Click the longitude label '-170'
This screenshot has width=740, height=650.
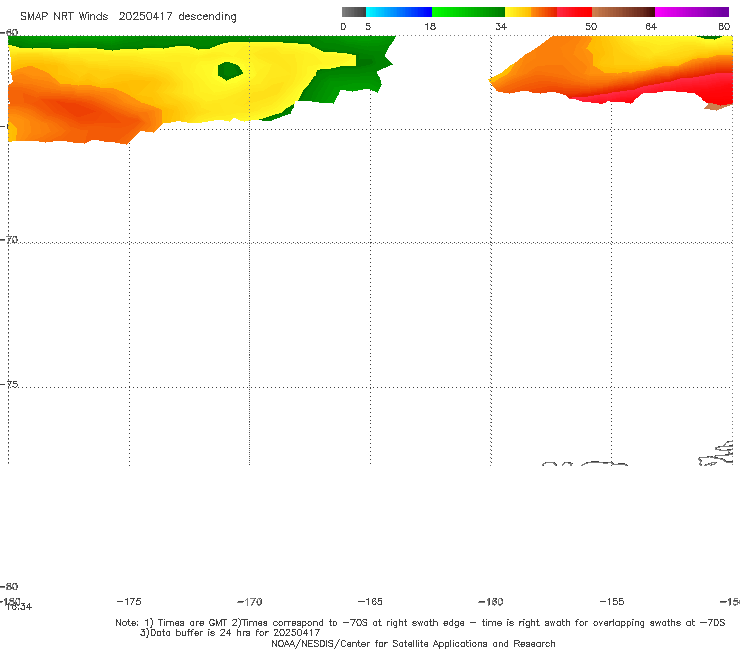point(250,601)
